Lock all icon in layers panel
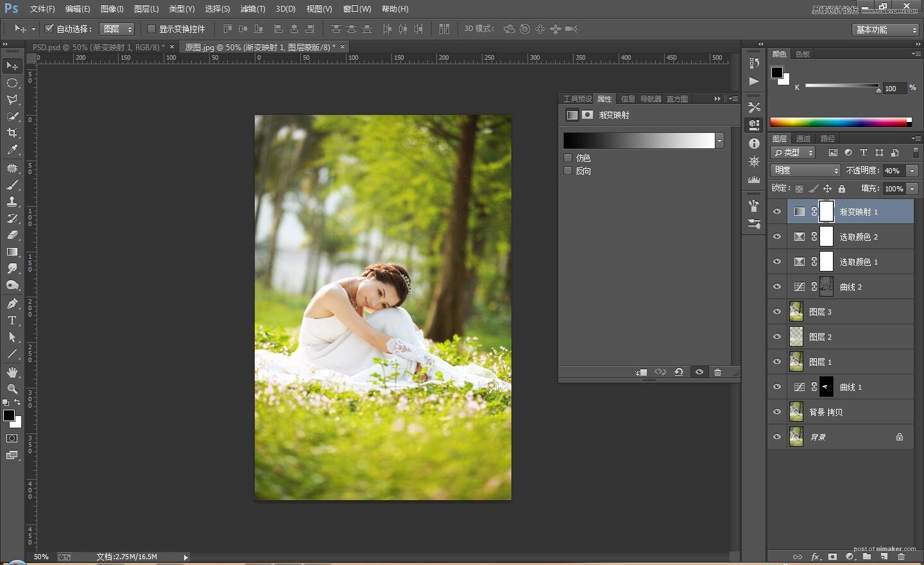Image resolution: width=924 pixels, height=565 pixels. [x=842, y=189]
